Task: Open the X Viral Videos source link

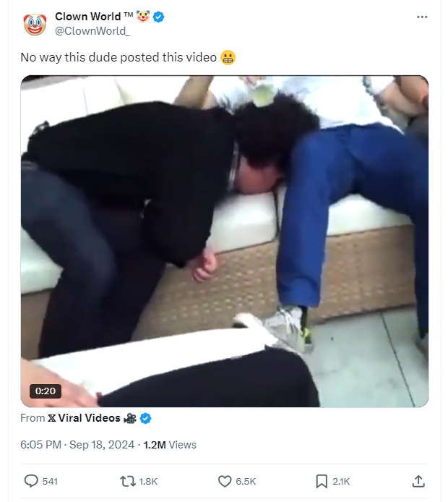Action: click(84, 418)
